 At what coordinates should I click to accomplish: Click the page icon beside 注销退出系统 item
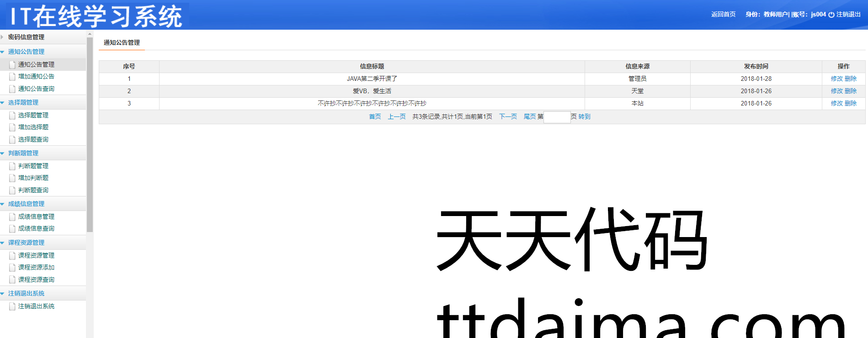pyautogui.click(x=12, y=306)
